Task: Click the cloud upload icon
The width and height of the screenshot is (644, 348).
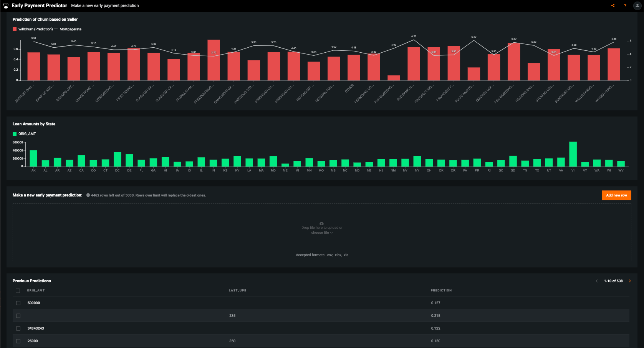Action: (x=322, y=223)
